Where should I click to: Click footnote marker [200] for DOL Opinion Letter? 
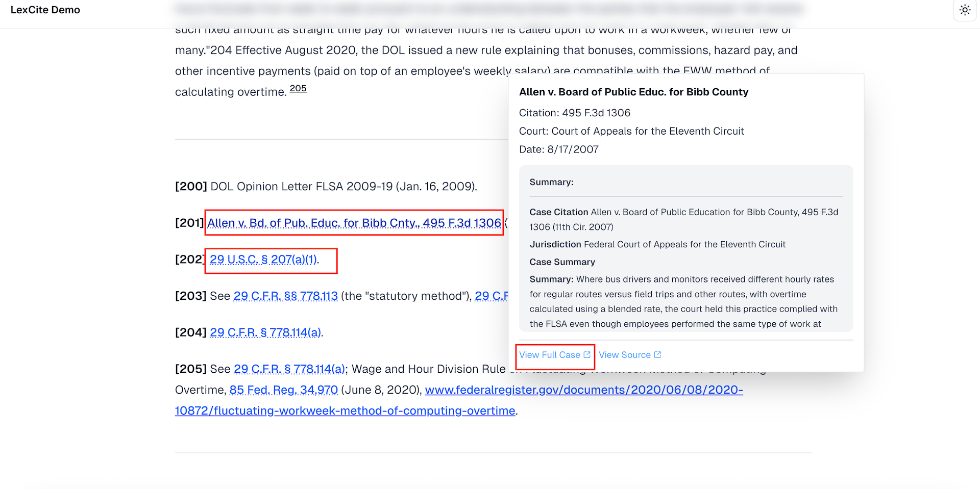click(190, 186)
